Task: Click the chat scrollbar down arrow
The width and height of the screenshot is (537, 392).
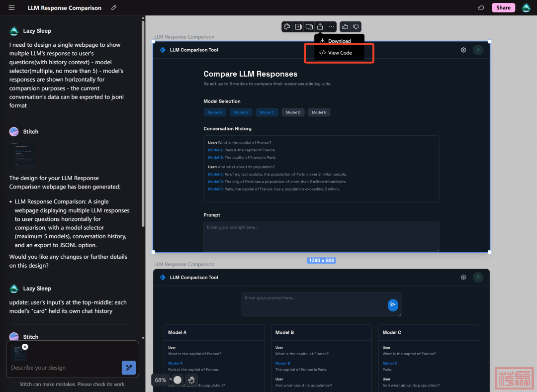Action: (143, 338)
